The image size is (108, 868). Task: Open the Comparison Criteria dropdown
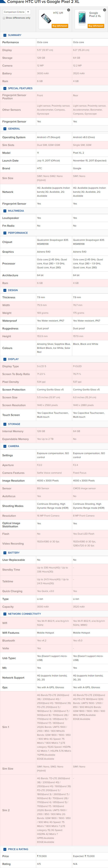click(x=17, y=12)
